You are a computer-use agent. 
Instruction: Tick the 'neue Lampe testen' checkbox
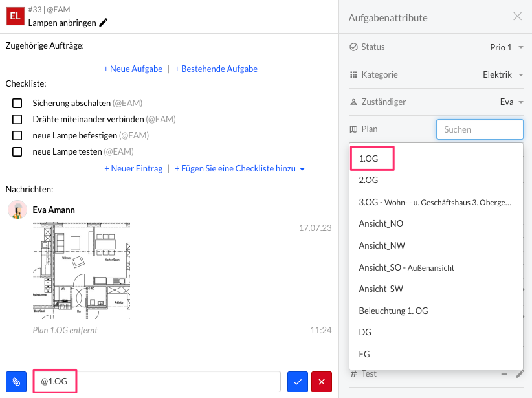click(17, 152)
